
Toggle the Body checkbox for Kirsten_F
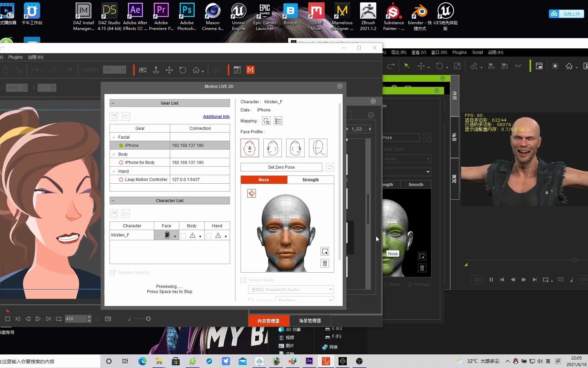click(x=183, y=235)
